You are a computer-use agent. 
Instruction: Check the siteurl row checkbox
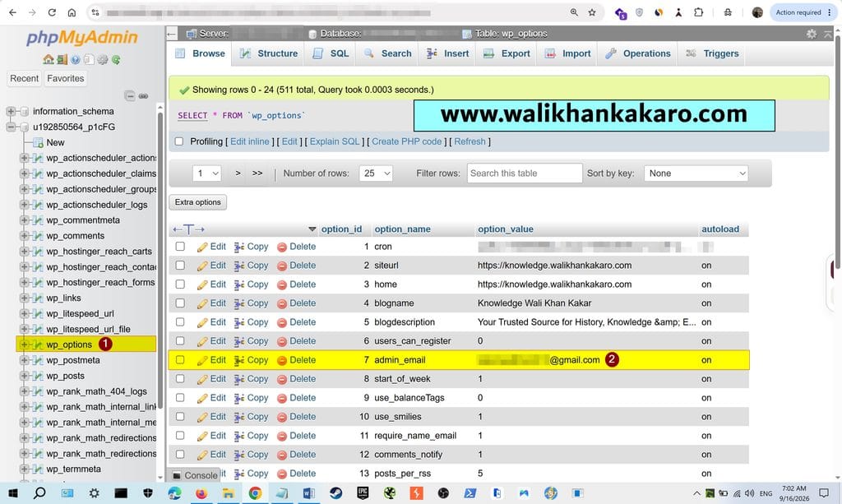pyautogui.click(x=180, y=265)
